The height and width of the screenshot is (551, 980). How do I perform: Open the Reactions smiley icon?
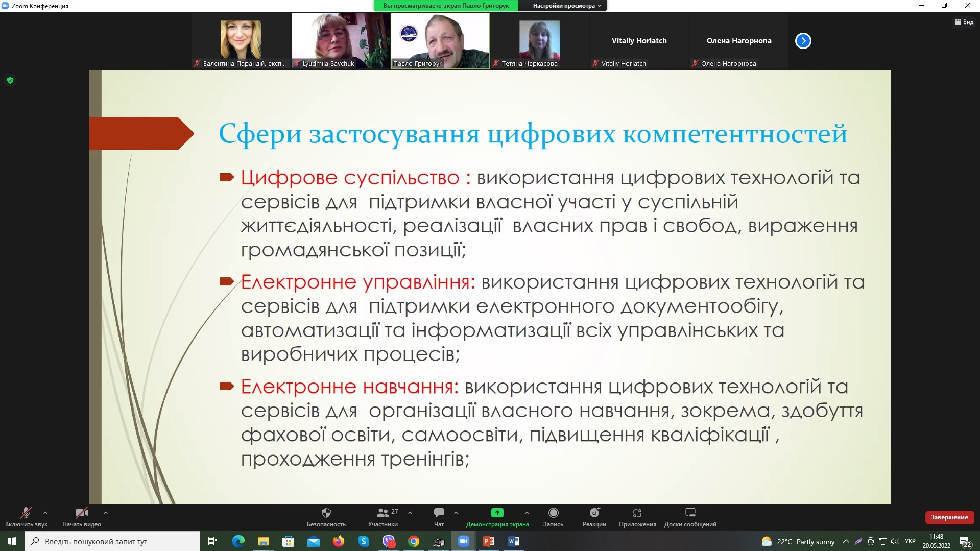594,513
